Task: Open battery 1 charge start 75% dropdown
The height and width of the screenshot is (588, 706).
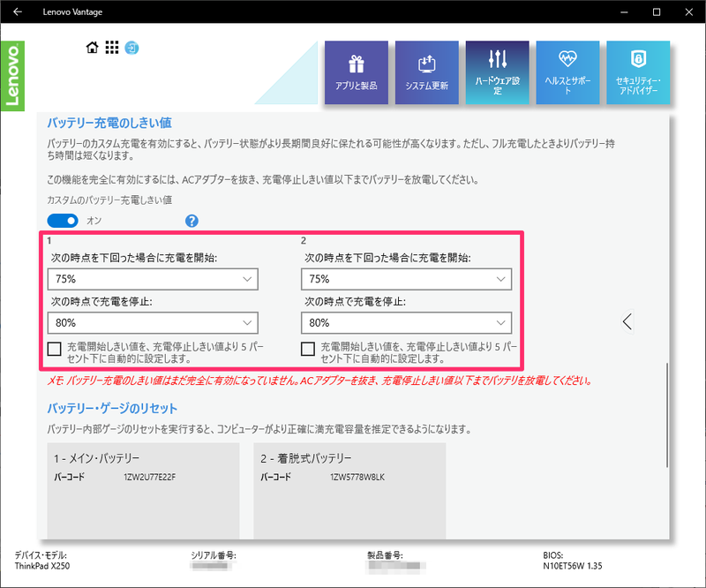Action: point(153,279)
